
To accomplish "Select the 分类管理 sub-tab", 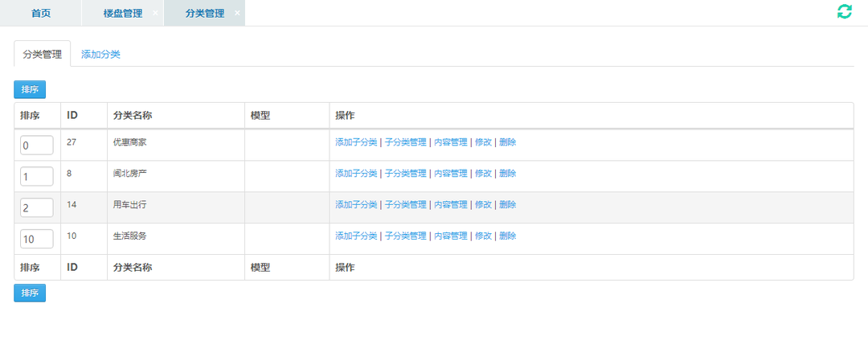I will 42,54.
